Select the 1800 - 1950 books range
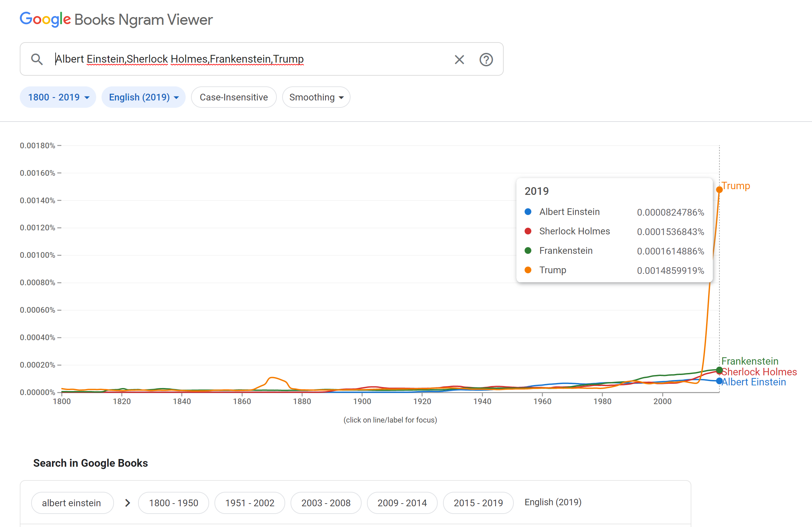The width and height of the screenshot is (812, 527). click(173, 503)
